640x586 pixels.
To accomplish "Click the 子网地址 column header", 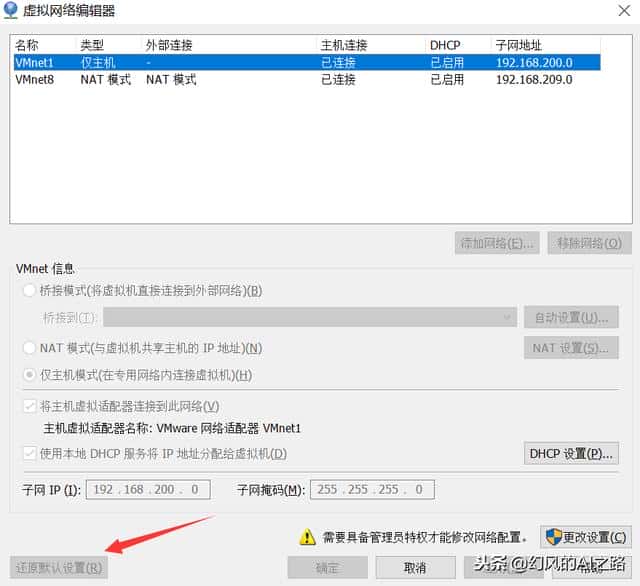I will (546, 45).
